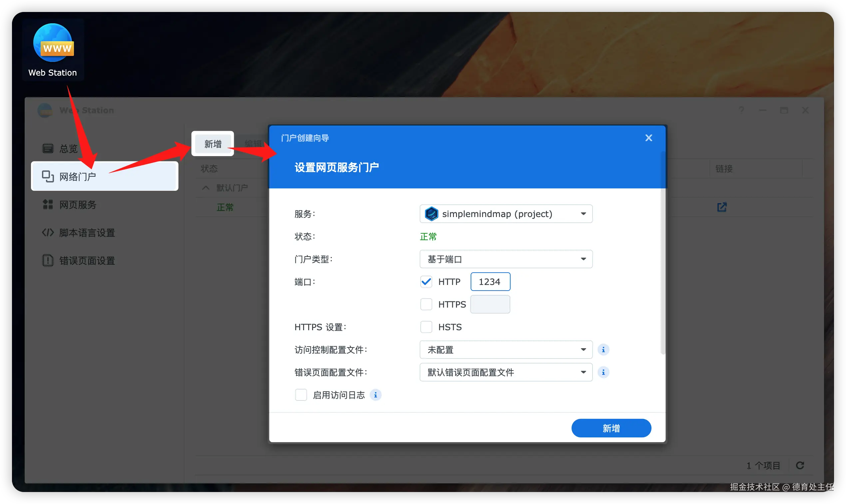Open the service dropdown showing simplemindmap
The image size is (846, 504).
click(x=506, y=214)
